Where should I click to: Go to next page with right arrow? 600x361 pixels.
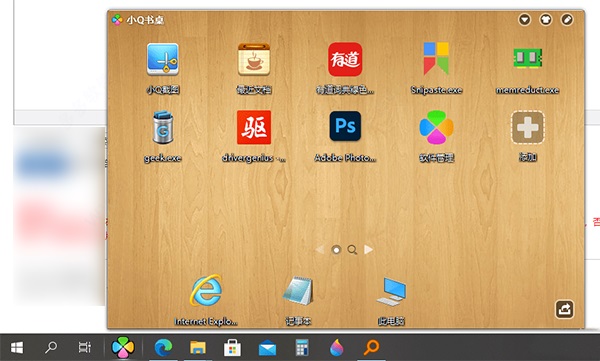point(368,250)
